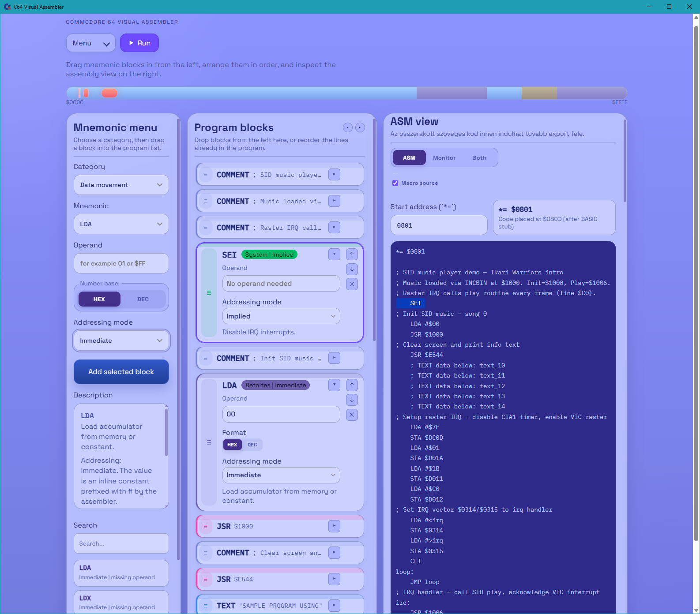Switch to the Both view tab
This screenshot has width=700, height=614.
[479, 157]
